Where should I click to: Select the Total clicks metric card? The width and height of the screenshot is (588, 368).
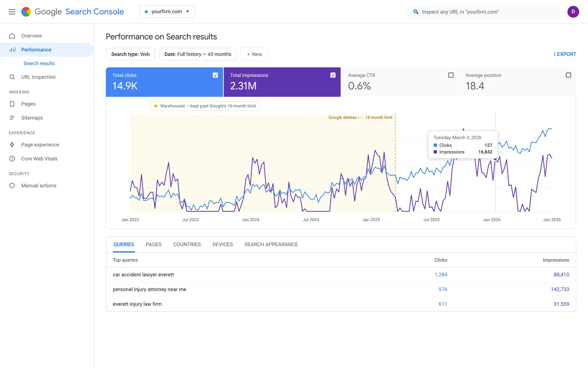[x=164, y=82]
